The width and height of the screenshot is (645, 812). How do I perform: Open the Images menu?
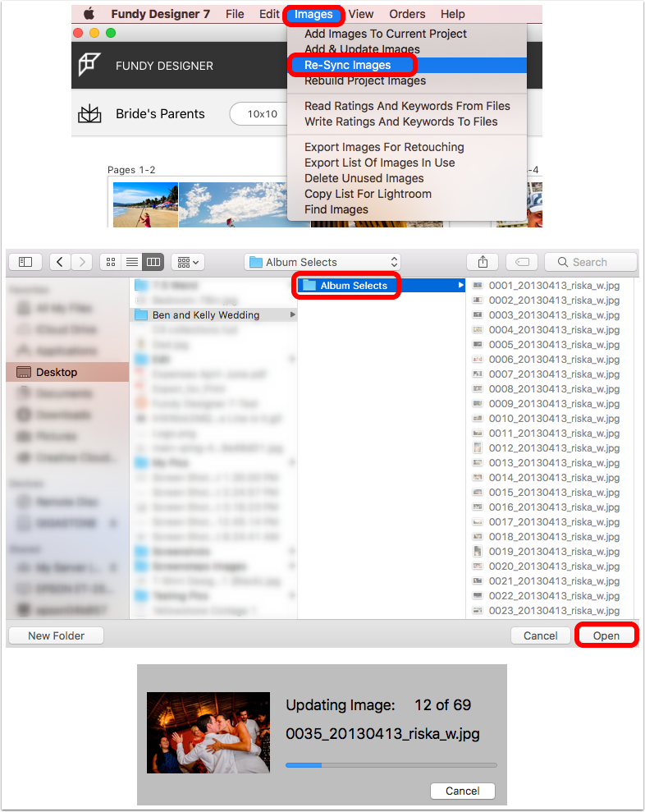pyautogui.click(x=313, y=15)
